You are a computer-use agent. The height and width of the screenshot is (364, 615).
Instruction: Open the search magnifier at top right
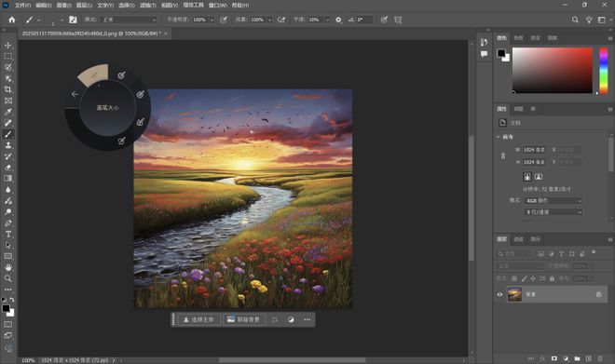(x=575, y=20)
